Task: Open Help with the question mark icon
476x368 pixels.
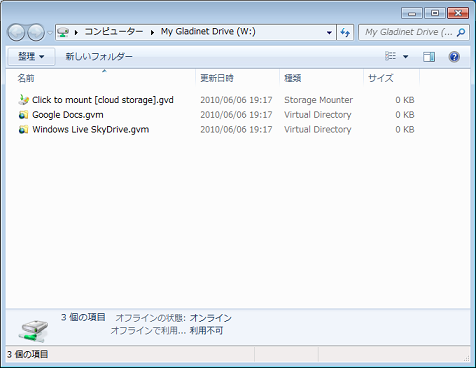Action: 454,57
